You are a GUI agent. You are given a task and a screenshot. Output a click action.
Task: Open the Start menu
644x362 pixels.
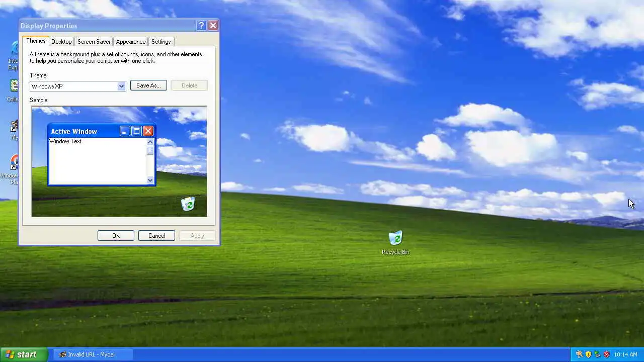24,354
